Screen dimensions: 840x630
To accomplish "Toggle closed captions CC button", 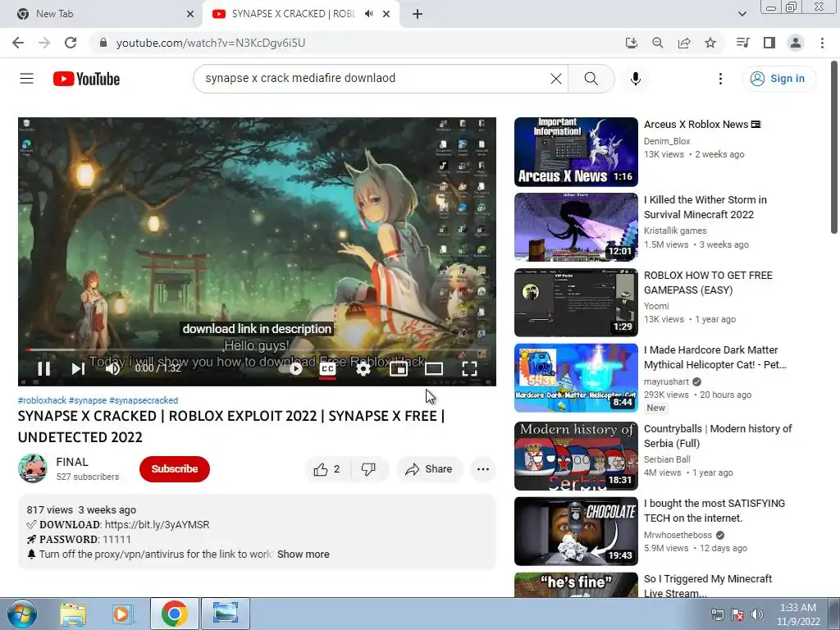I will [x=327, y=368].
